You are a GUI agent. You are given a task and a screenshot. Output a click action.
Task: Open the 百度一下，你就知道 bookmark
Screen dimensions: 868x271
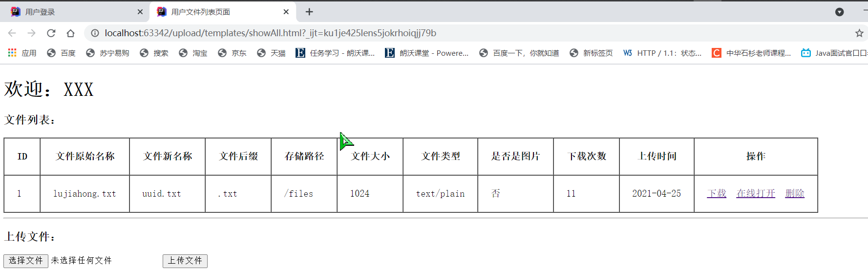pyautogui.click(x=519, y=53)
